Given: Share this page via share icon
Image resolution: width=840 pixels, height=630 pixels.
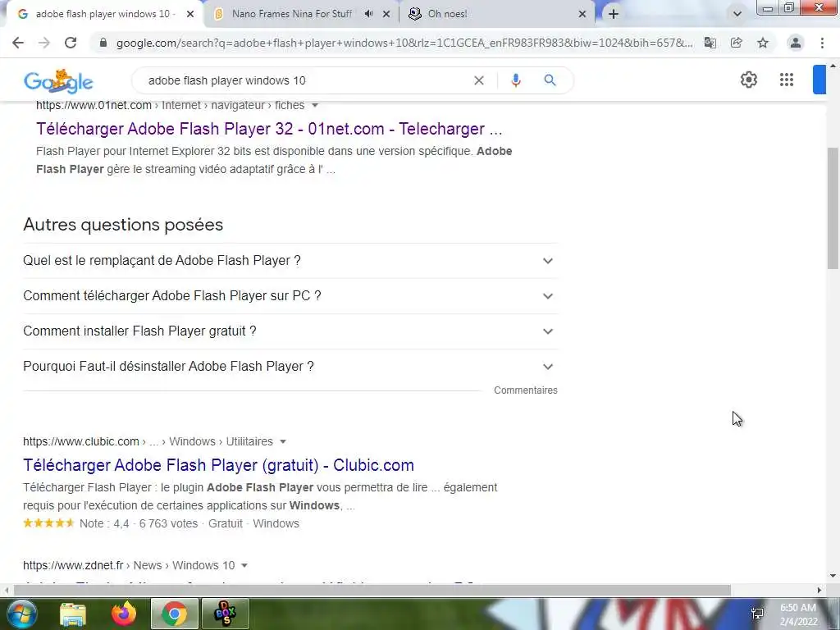Looking at the screenshot, I should [736, 43].
